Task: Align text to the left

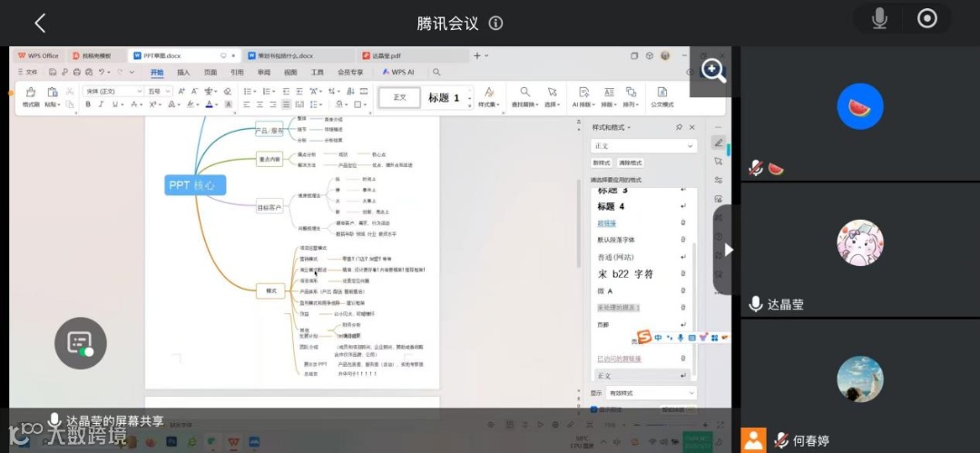Action: point(247,104)
